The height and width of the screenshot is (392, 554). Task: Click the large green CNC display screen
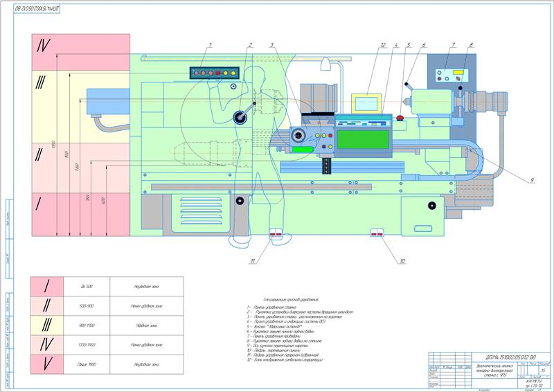[x=363, y=139]
